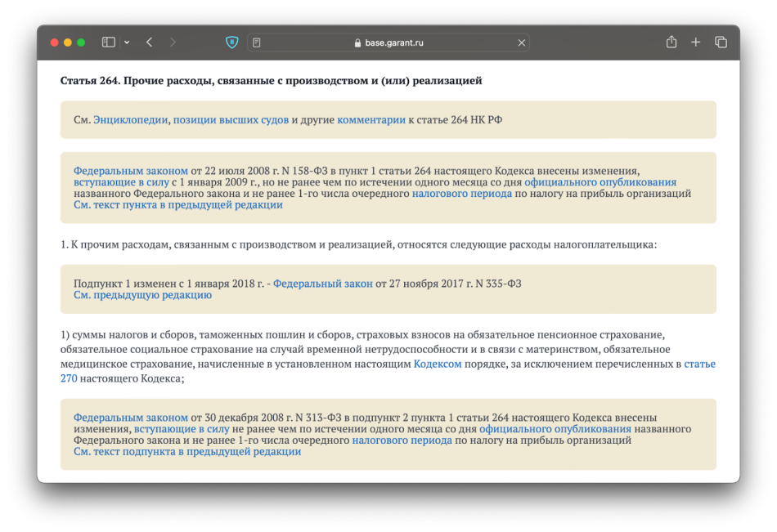Screen dimensions: 777x532
Task: Show the tab overview
Action: coord(721,42)
